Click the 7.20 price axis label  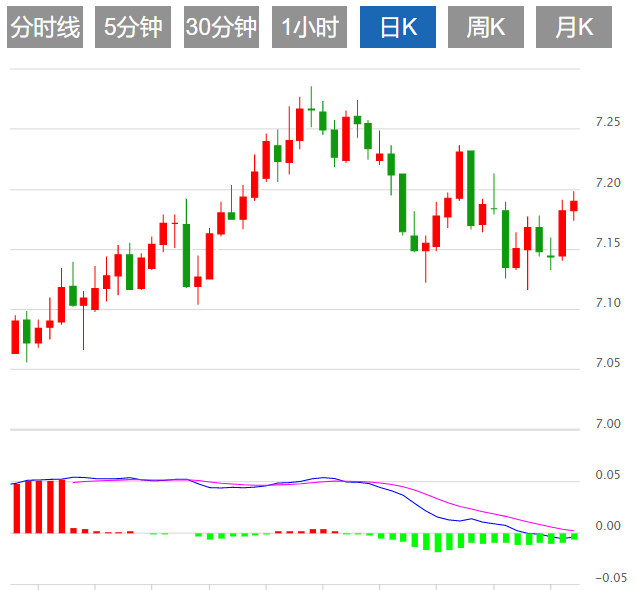point(608,183)
